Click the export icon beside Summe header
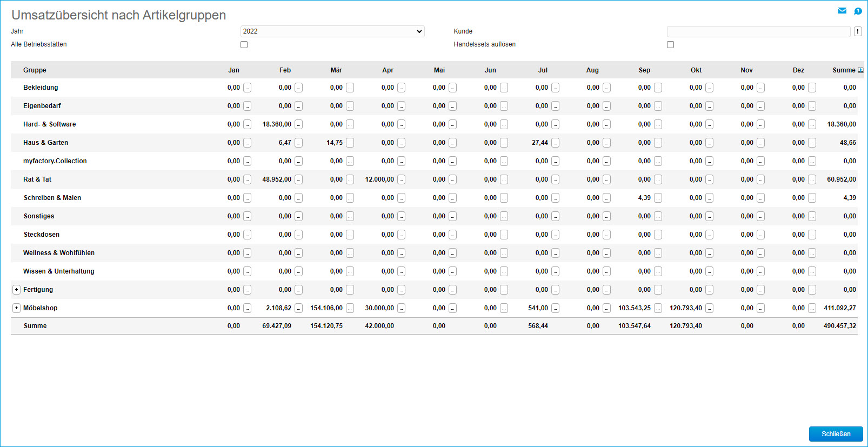868x447 pixels. coord(860,70)
